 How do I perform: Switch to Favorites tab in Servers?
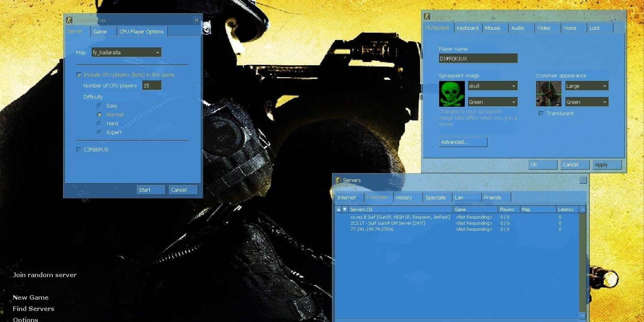point(378,197)
